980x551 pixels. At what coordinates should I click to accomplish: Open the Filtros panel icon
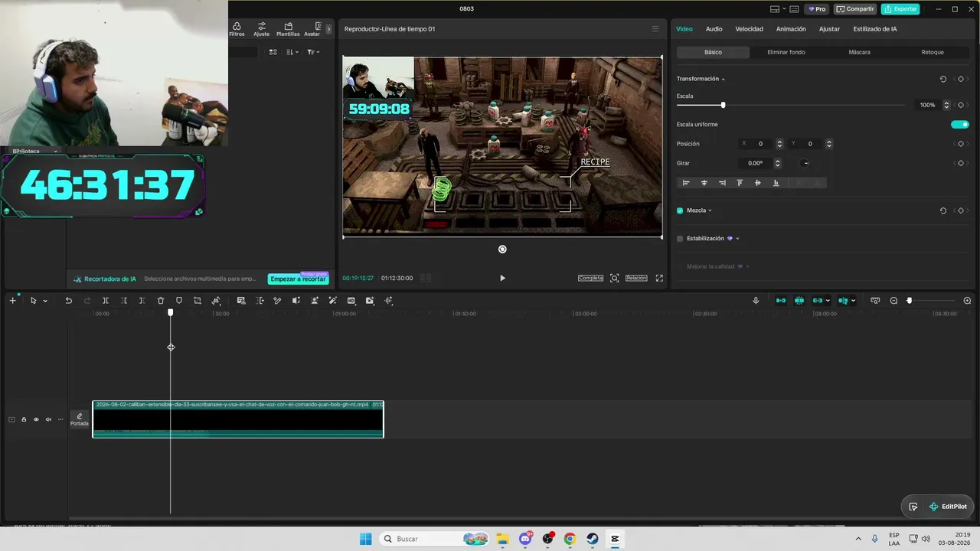click(x=237, y=29)
